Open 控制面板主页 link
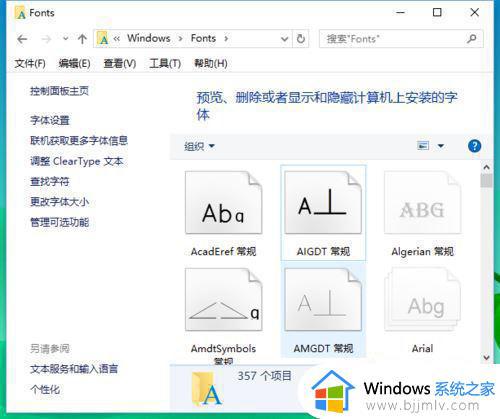This screenshot has width=500, height=419. (x=59, y=91)
